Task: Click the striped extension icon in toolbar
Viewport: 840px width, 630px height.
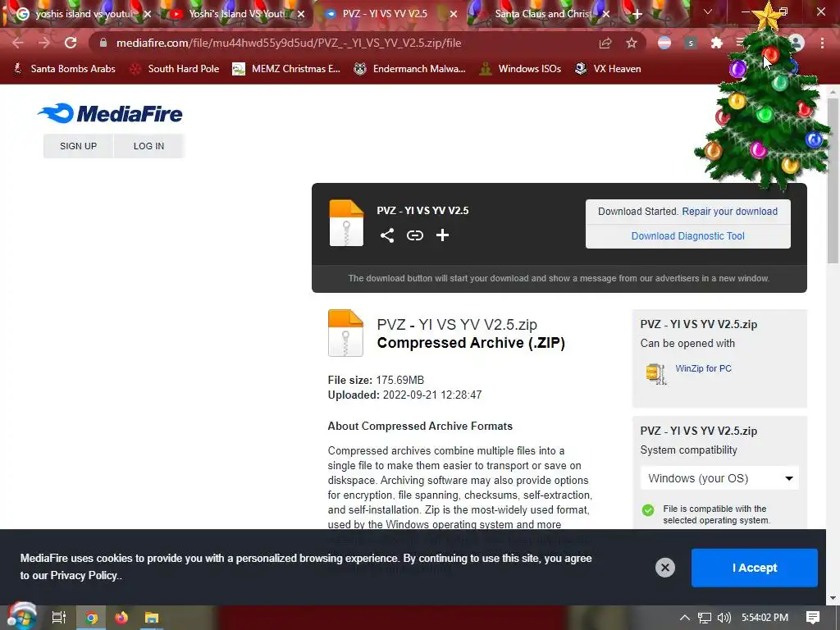Action: click(x=664, y=43)
